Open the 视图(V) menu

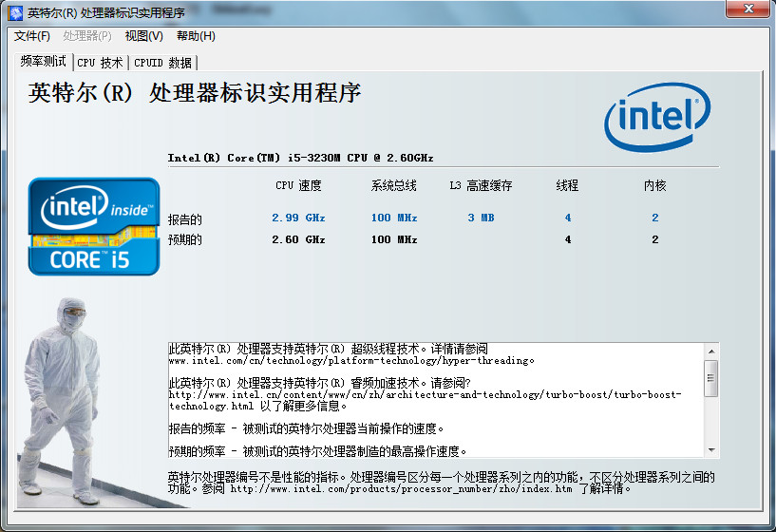click(144, 36)
